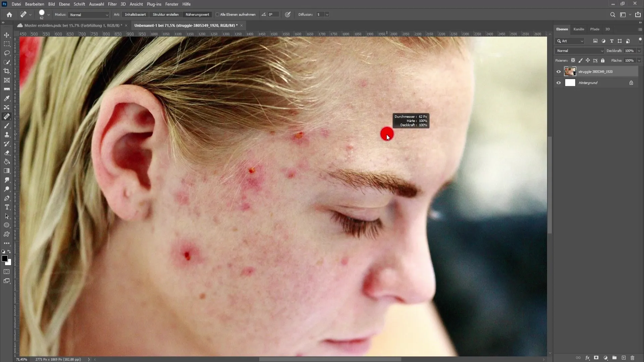644x362 pixels.
Task: Open the Bearbeiten menu
Action: pos(35,4)
